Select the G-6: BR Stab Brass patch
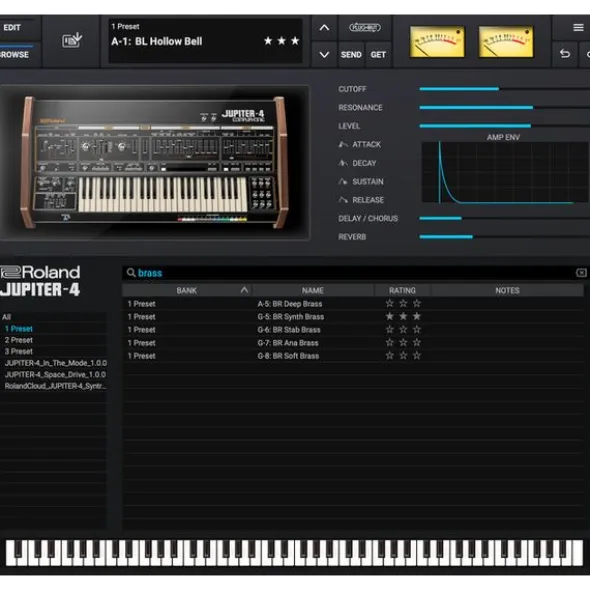 click(289, 330)
